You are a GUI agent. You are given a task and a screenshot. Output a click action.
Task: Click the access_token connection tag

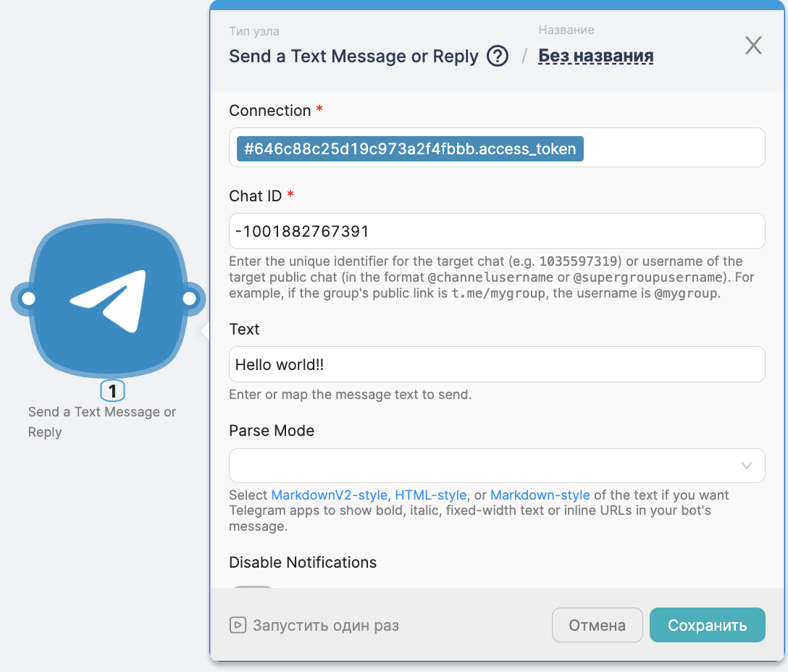point(410,148)
